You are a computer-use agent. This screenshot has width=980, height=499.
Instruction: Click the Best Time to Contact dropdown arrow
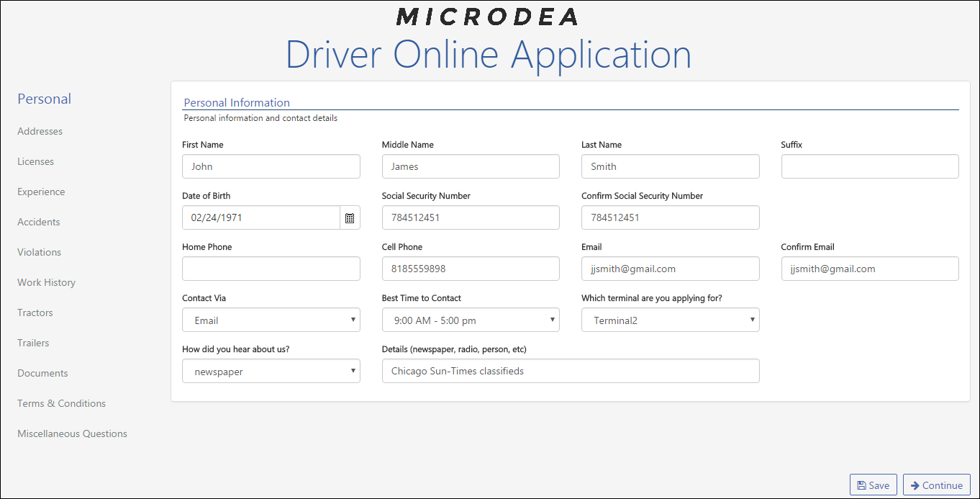point(553,320)
